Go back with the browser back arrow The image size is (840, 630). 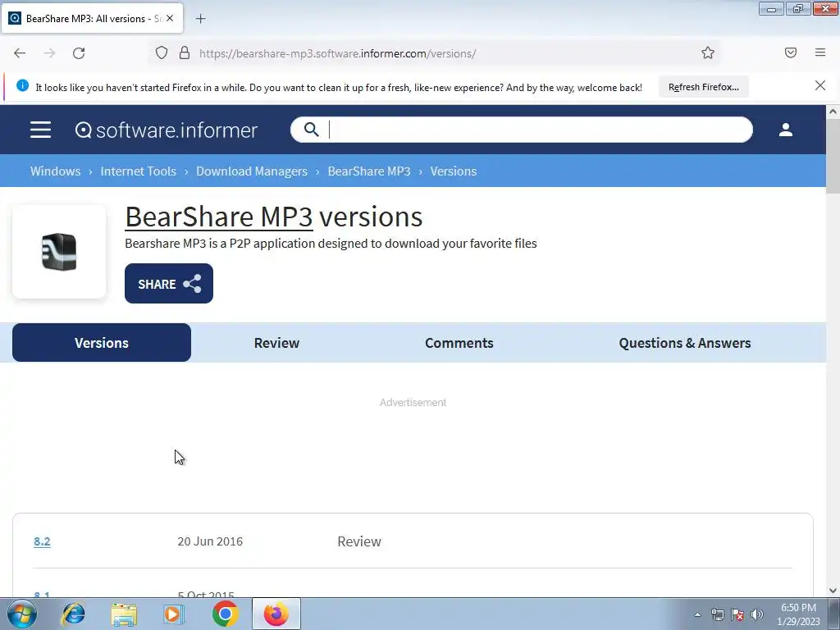[x=20, y=53]
